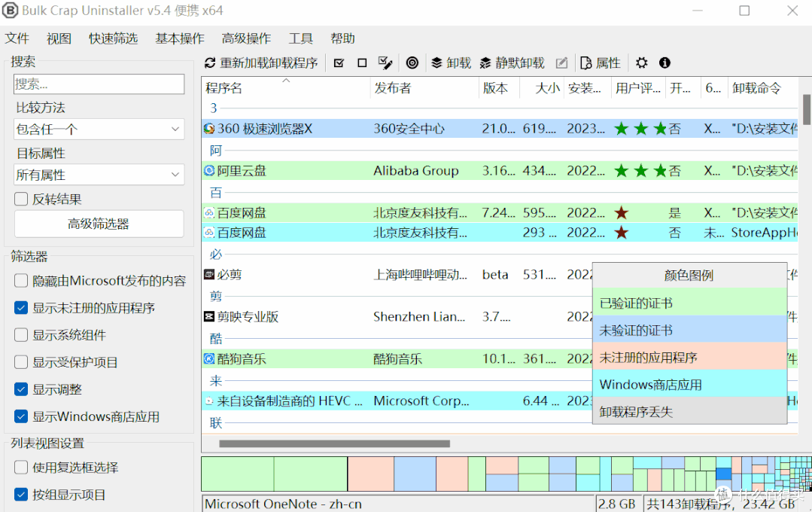
Task: Open 属性 properties from the toolbar
Action: coord(601,63)
